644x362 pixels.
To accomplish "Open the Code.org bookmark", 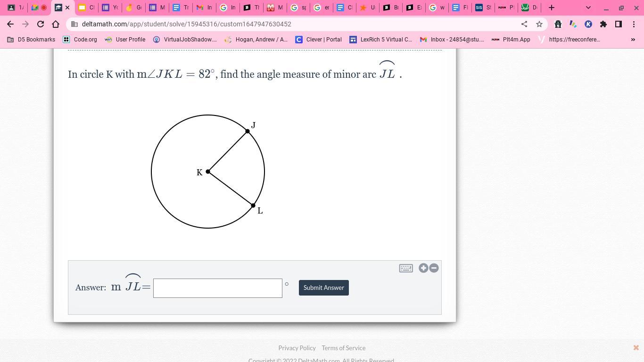I will click(80, 40).
